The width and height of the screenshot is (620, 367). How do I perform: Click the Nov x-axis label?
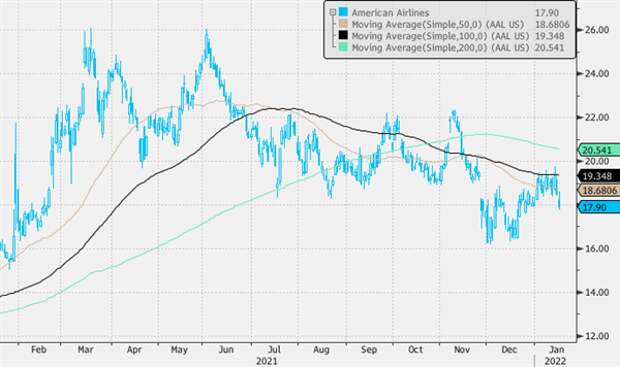coord(462,350)
